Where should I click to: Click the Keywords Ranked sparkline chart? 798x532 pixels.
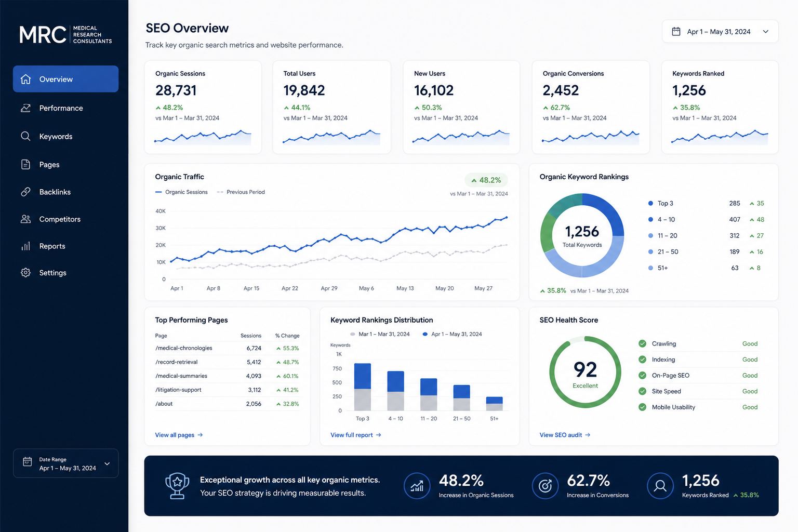point(720,137)
